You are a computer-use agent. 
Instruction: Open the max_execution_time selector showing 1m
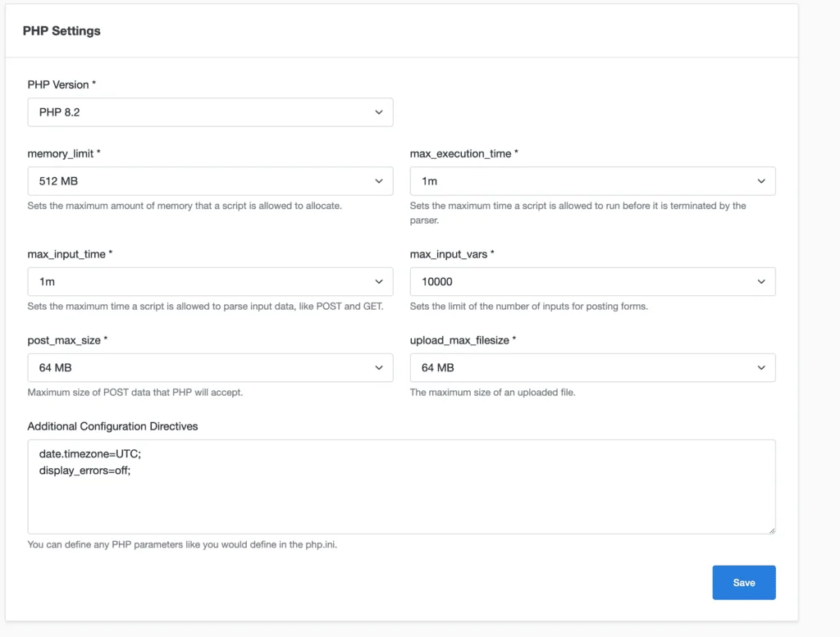tap(592, 180)
